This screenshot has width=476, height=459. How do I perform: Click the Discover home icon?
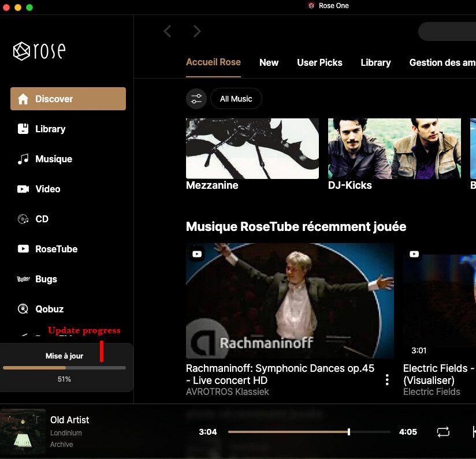point(23,99)
